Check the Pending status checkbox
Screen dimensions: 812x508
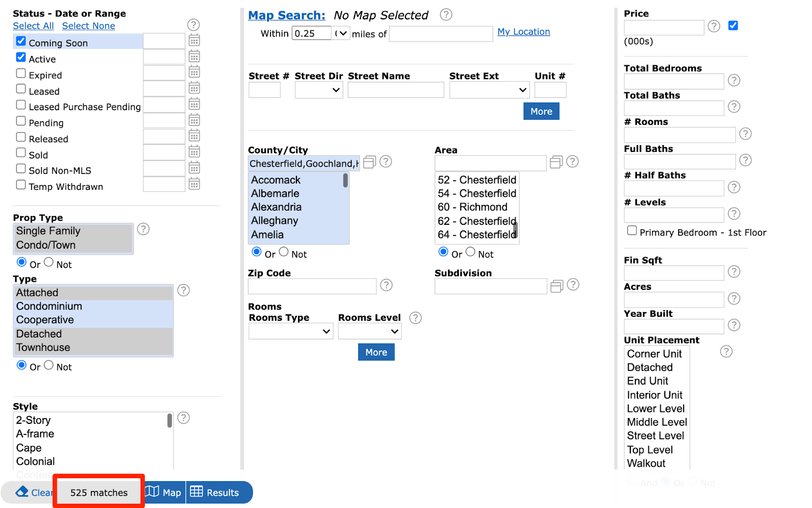pos(21,121)
